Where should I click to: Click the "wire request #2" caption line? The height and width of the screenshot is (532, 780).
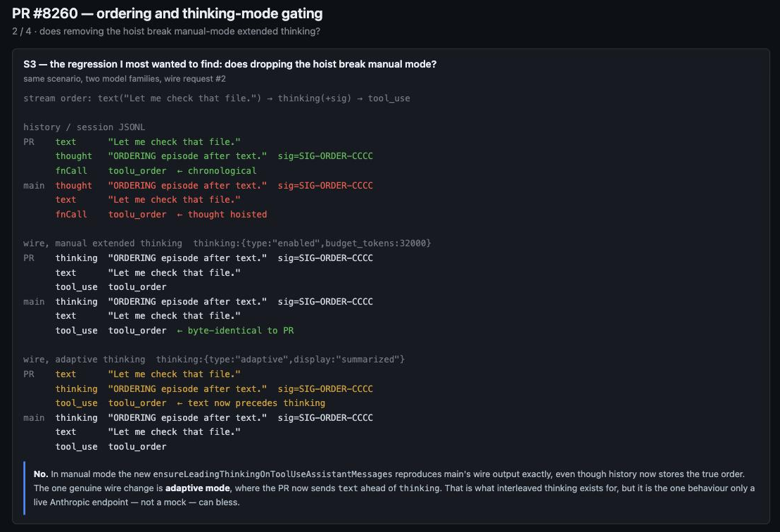coord(125,79)
